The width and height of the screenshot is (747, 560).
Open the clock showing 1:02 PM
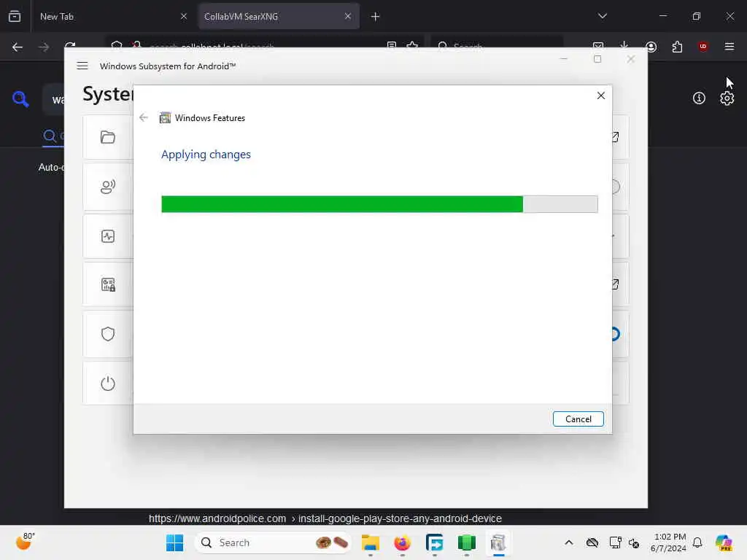tap(669, 542)
